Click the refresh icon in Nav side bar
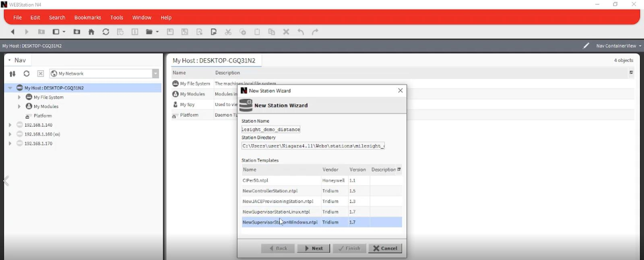Screen dimensions: 644x260 tap(27, 74)
